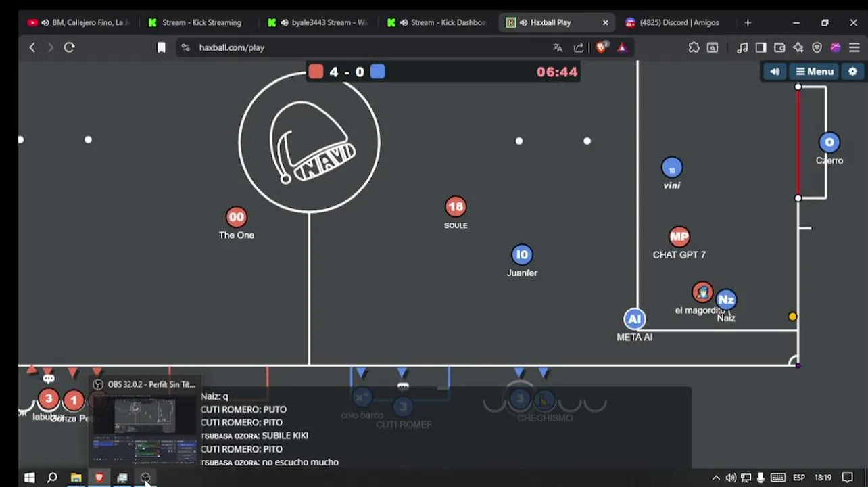Click the blue team score square
The height and width of the screenshot is (487, 868).
(x=378, y=72)
